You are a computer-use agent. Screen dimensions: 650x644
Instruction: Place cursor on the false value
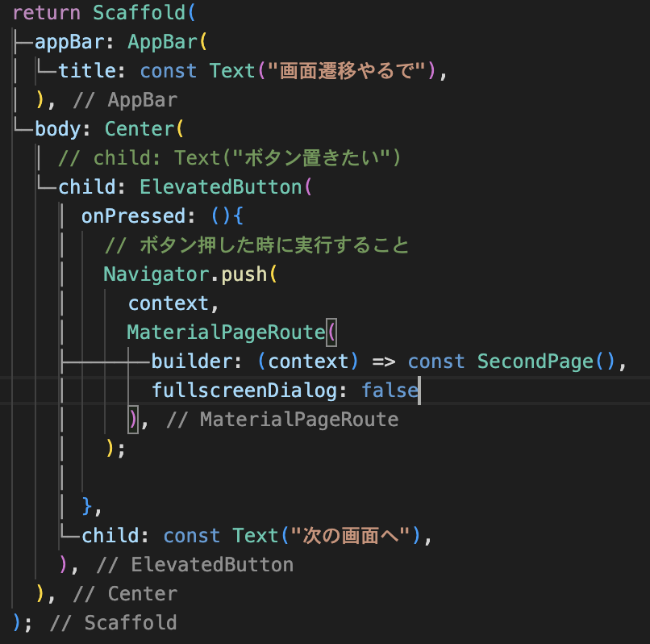[x=390, y=391]
